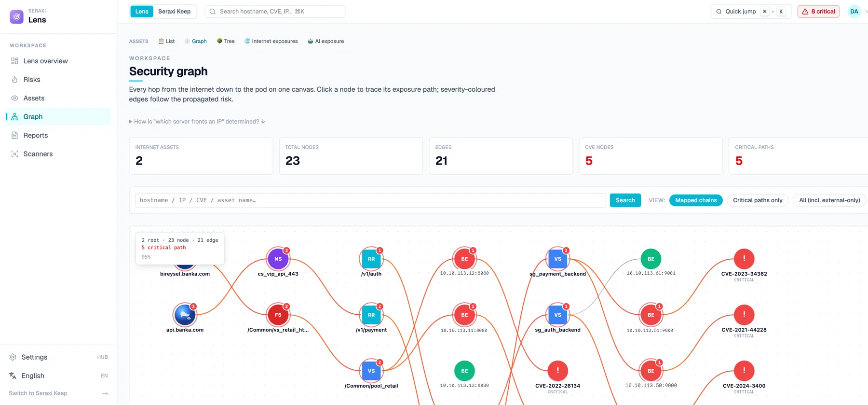
Task: Open Reports from sidebar
Action: tap(58, 135)
